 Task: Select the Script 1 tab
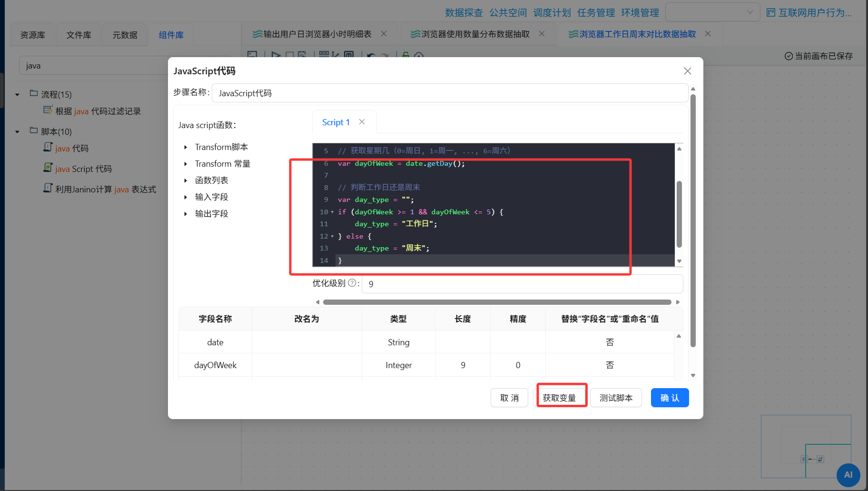point(336,122)
